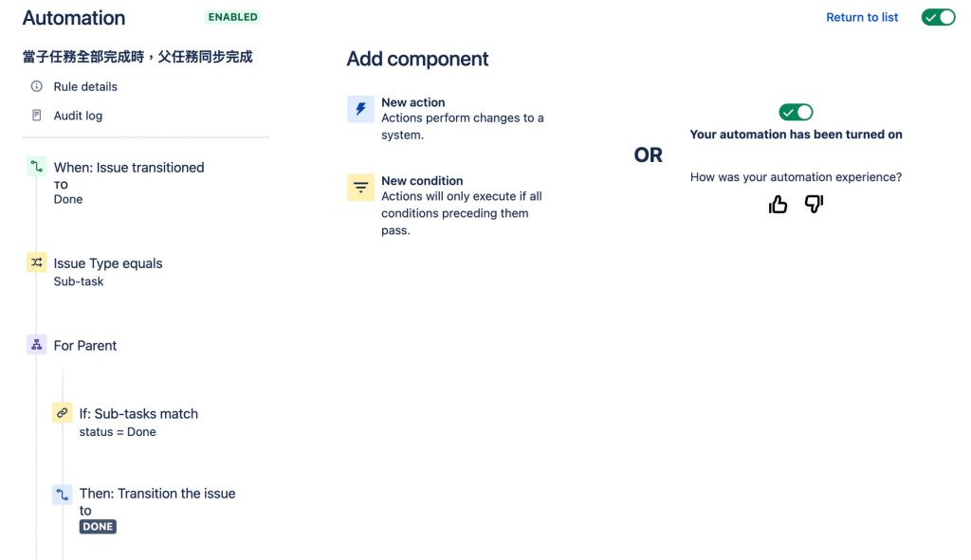Image resolution: width=971 pixels, height=560 pixels.
Task: Click the DONE status lozenge
Action: [98, 527]
